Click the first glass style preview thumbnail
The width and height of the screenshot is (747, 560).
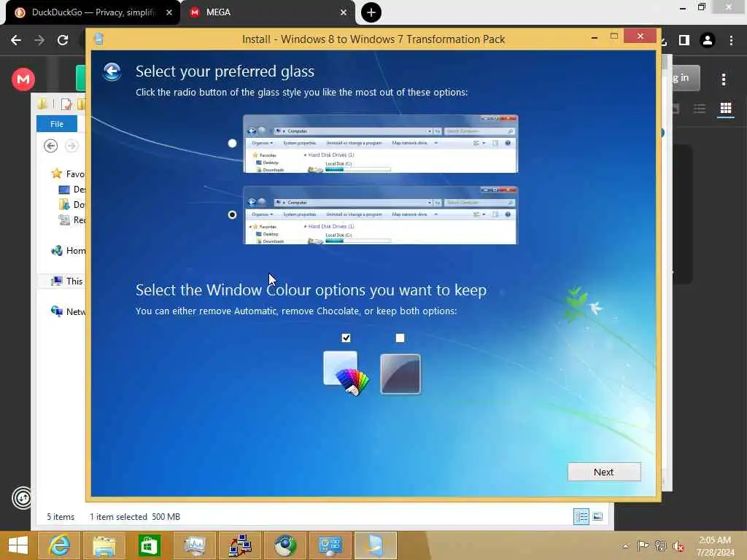(x=380, y=144)
